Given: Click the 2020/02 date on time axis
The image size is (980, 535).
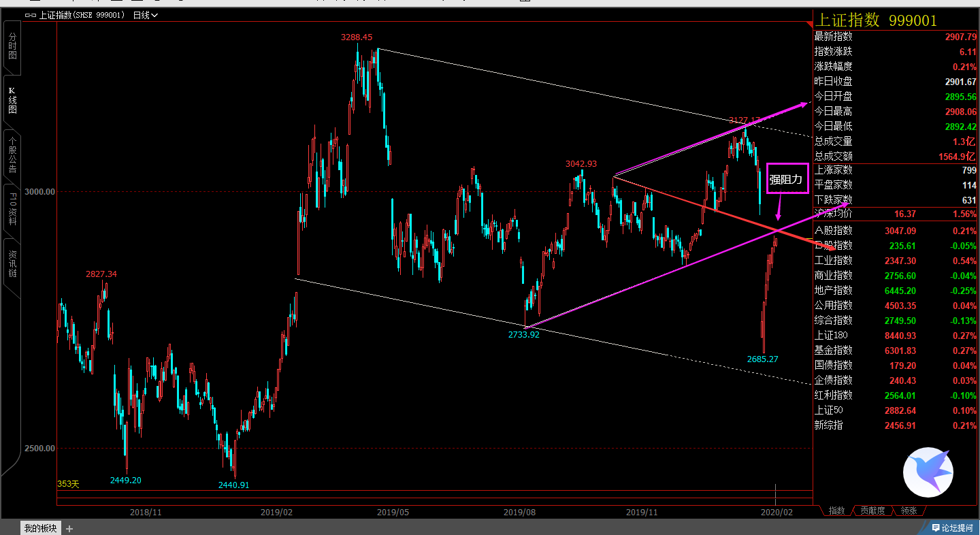Looking at the screenshot, I should click(x=777, y=512).
